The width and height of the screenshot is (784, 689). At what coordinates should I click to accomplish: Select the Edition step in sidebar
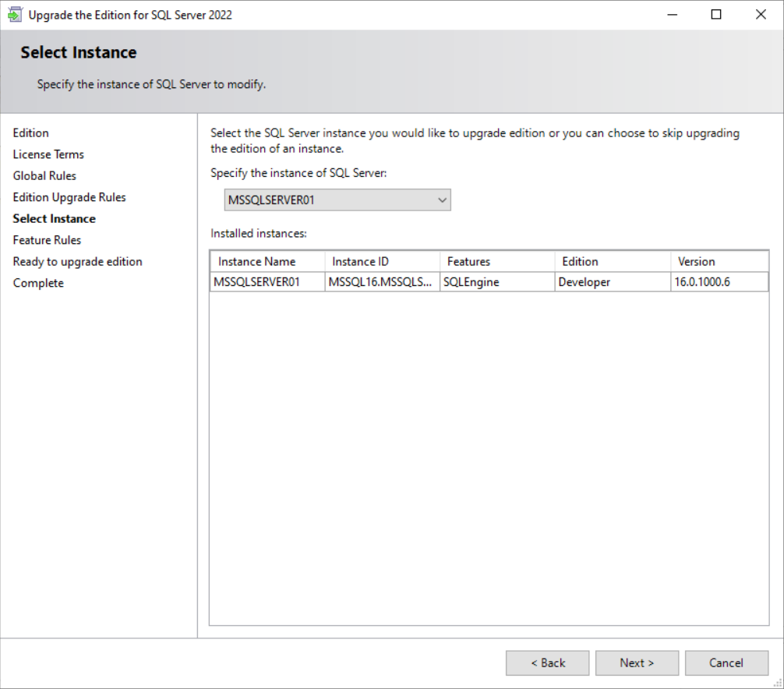[31, 133]
